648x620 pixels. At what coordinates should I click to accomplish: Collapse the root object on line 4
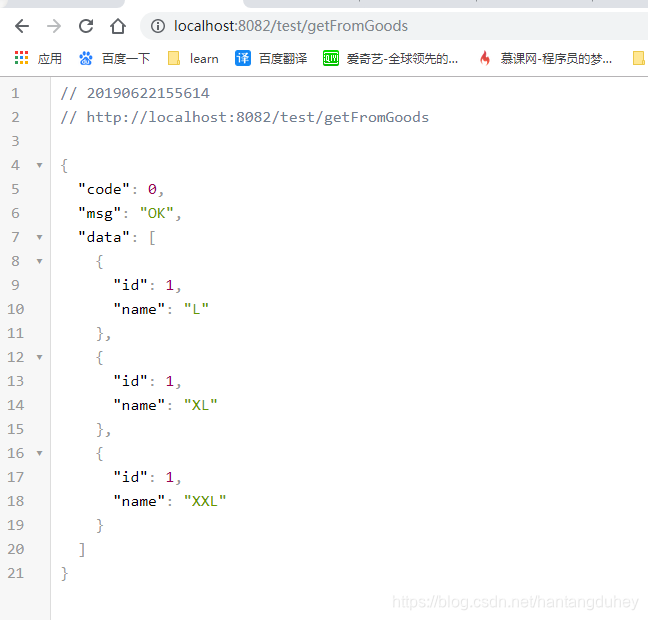click(x=40, y=165)
